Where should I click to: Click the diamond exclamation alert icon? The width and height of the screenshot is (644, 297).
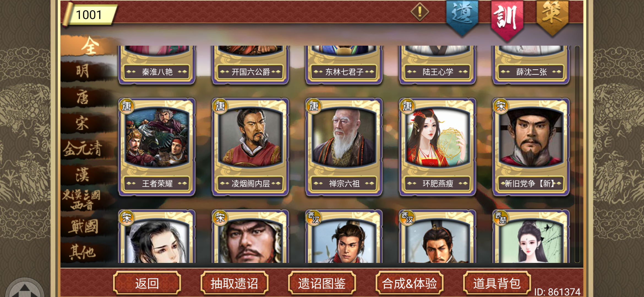point(420,12)
